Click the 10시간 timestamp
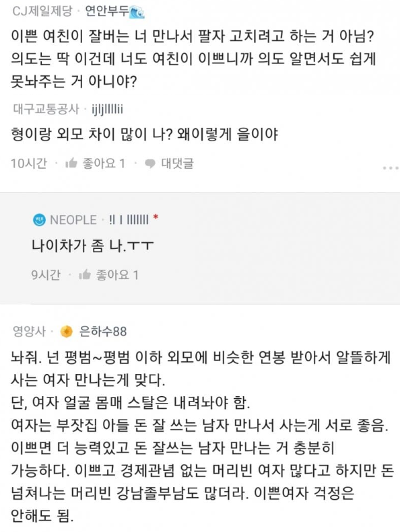This screenshot has width=400, height=532. coord(28,163)
